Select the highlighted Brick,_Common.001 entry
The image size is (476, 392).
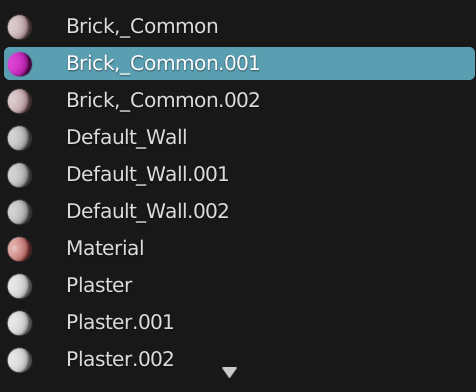click(239, 64)
